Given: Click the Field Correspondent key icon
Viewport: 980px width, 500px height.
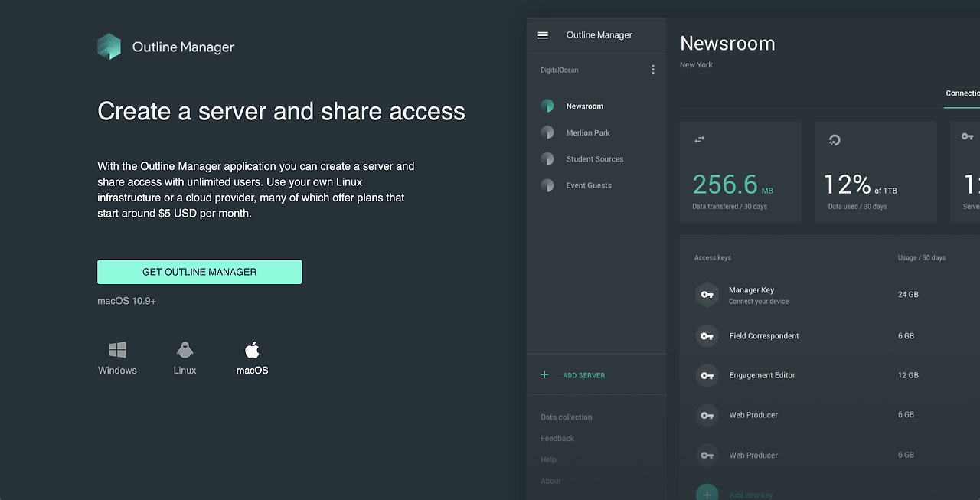Looking at the screenshot, I should click(707, 336).
